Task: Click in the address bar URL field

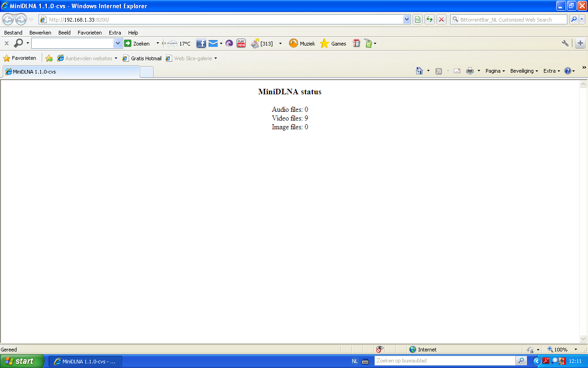Action: click(x=225, y=19)
